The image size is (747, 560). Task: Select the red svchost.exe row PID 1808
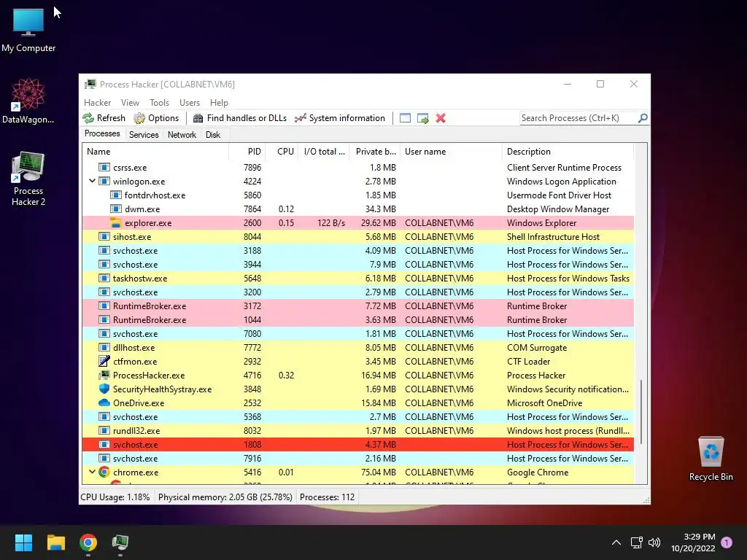coord(358,444)
